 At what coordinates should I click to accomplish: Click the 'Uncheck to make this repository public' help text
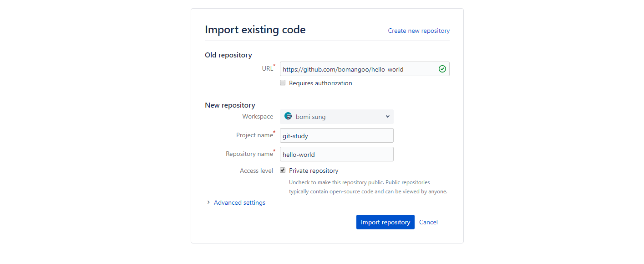pyautogui.click(x=368, y=186)
